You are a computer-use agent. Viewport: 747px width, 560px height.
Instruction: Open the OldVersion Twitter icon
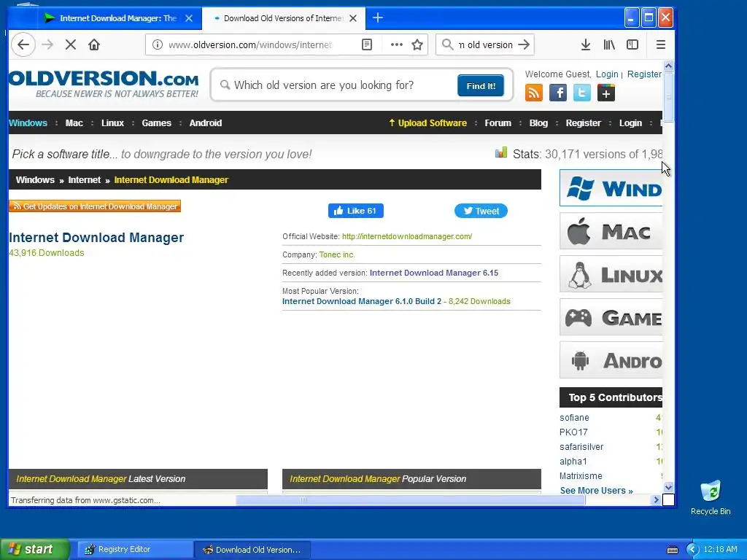pyautogui.click(x=581, y=93)
